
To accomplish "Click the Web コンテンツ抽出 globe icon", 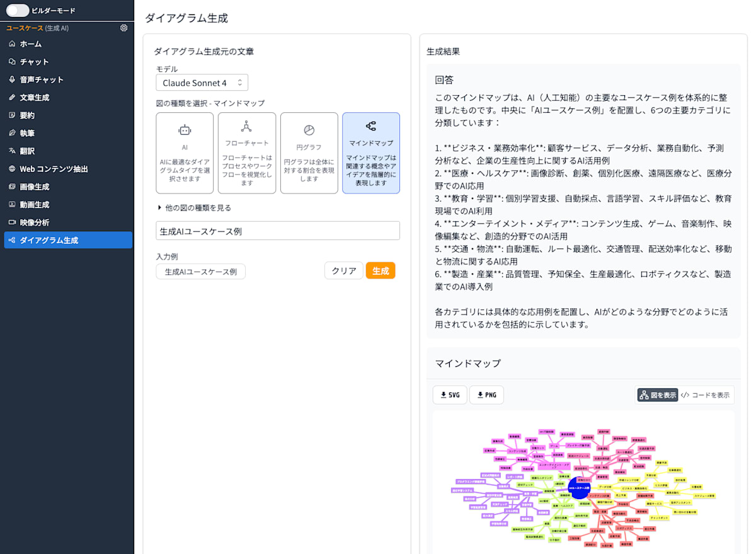I will click(12, 169).
